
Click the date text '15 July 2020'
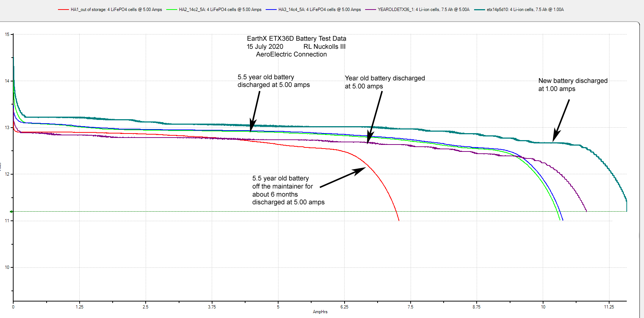tap(265, 47)
